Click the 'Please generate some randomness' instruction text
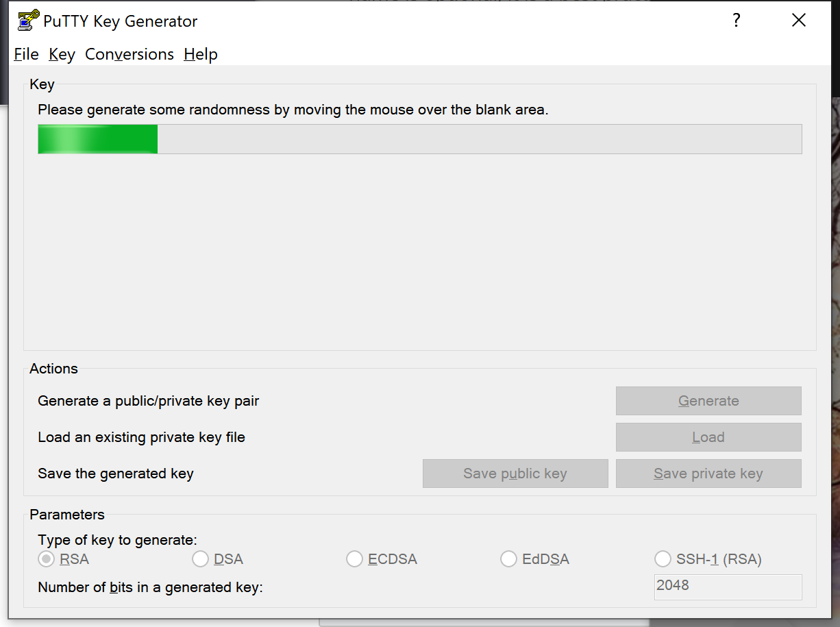The image size is (840, 627). pyautogui.click(x=293, y=110)
